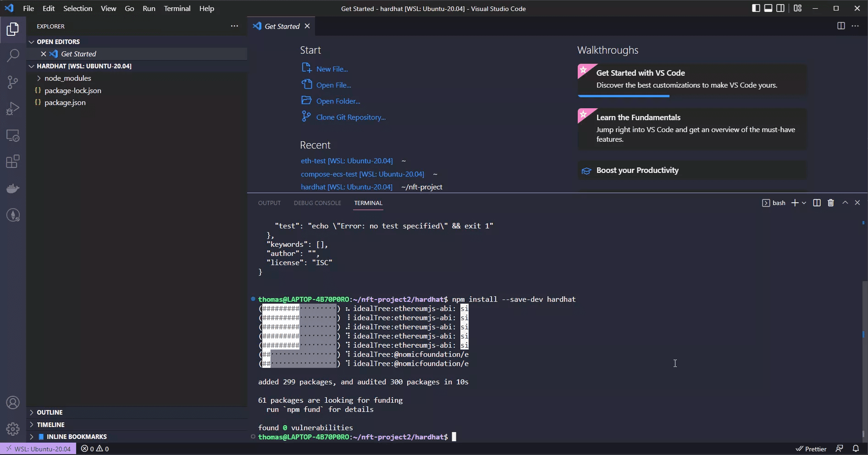
Task: Switch to the Debug Console tab
Action: [317, 203]
